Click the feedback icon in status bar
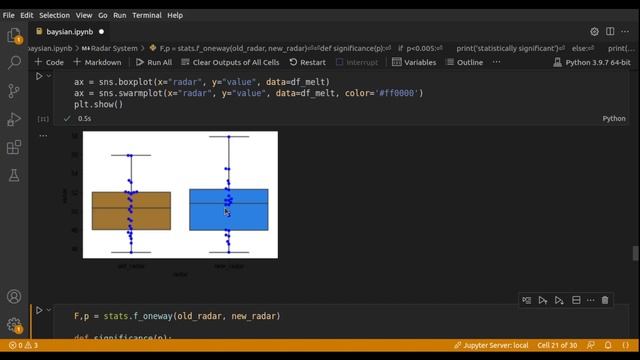 click(x=591, y=345)
